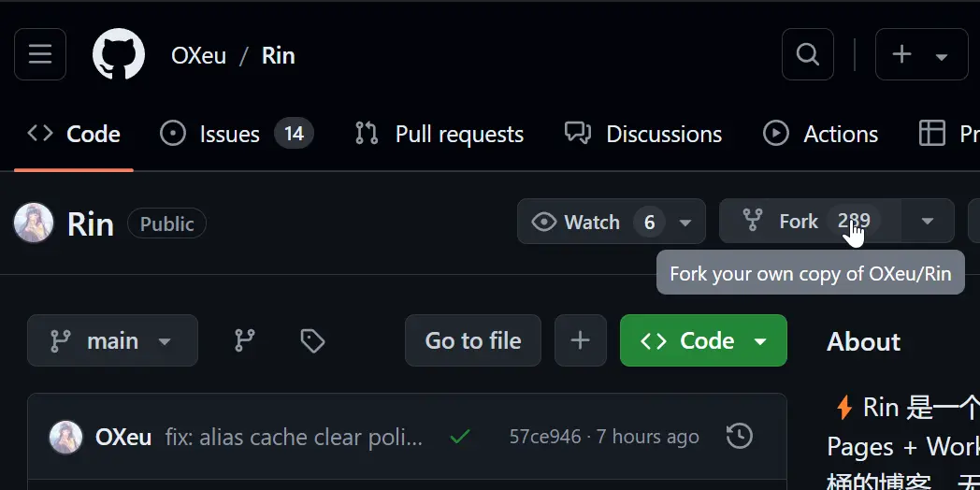980x490 pixels.
Task: Click the branches icon next to main
Action: pyautogui.click(x=244, y=340)
